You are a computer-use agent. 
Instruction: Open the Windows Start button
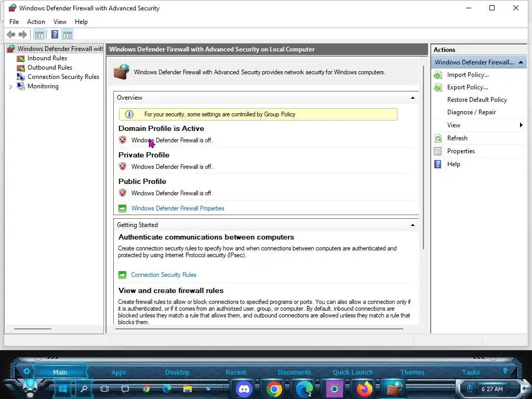click(x=63, y=389)
